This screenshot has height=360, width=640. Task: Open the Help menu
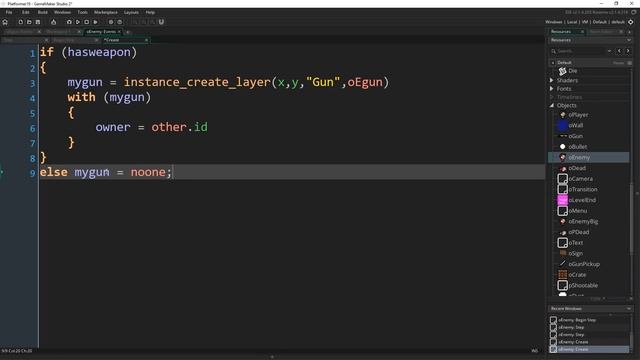pyautogui.click(x=150, y=12)
